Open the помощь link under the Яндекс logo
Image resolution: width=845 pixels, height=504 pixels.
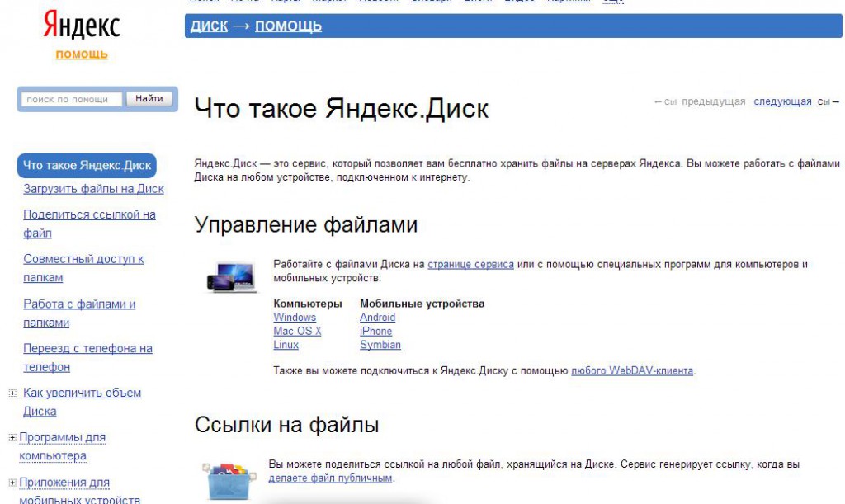[x=82, y=54]
